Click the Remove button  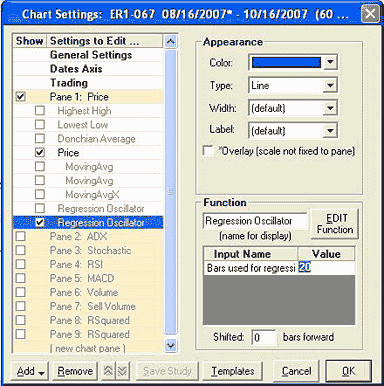point(75,371)
